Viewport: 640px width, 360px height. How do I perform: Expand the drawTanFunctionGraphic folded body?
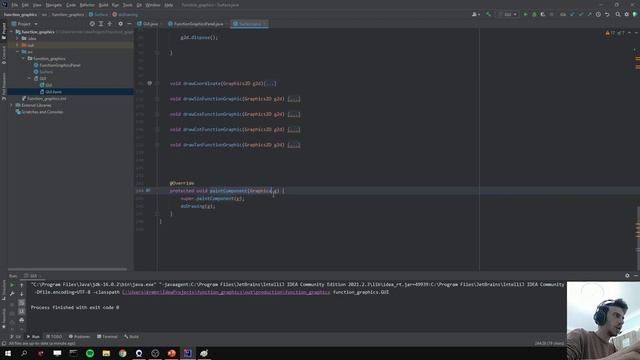pos(294,145)
